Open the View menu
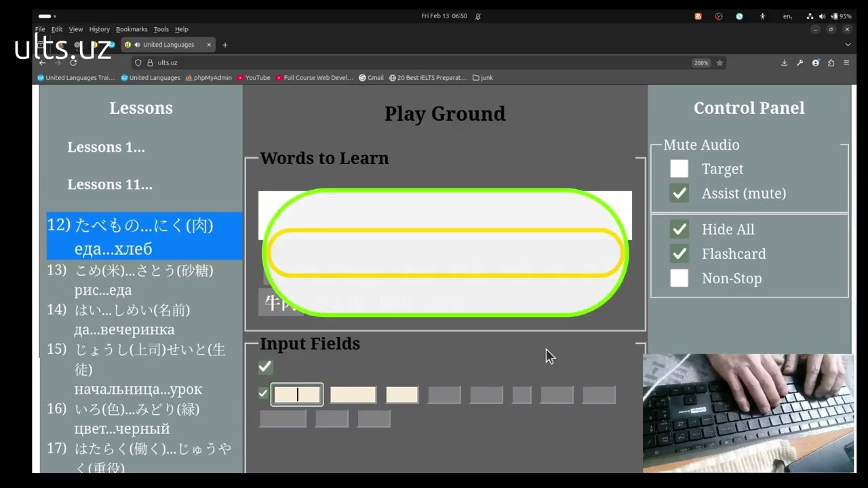Image resolution: width=868 pixels, height=488 pixels. tap(76, 29)
